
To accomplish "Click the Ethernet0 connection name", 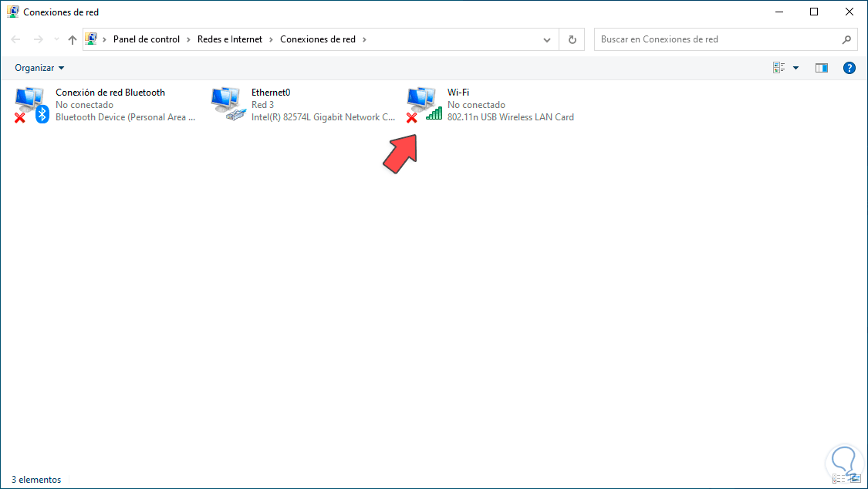I will click(271, 93).
